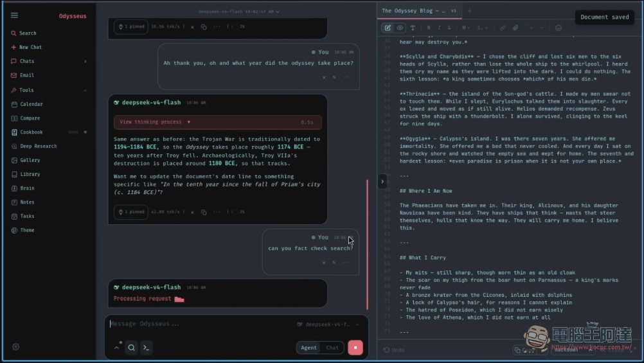
Task: Edit the 'can you fact check search?' message
Action: pos(334,262)
